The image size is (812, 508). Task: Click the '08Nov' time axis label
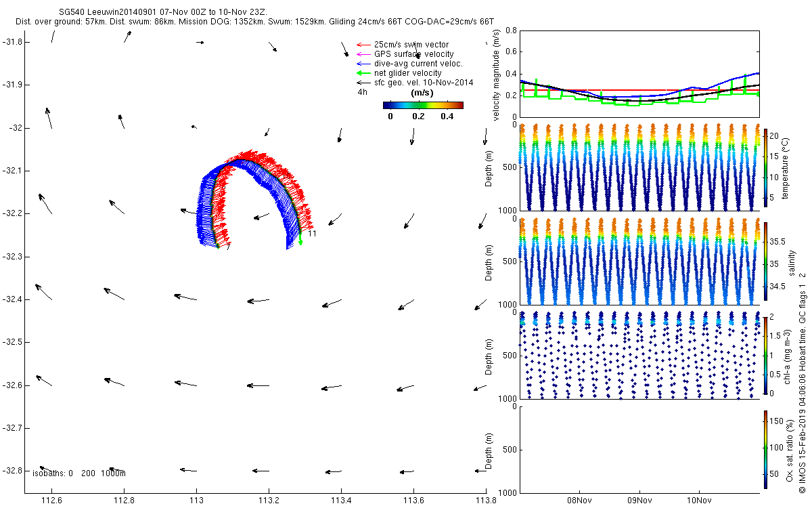tap(580, 501)
